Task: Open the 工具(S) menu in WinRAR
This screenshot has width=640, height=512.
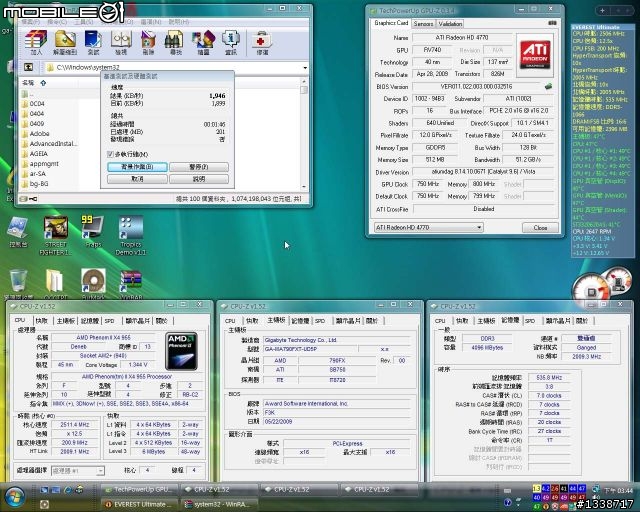Action: pyautogui.click(x=84, y=22)
